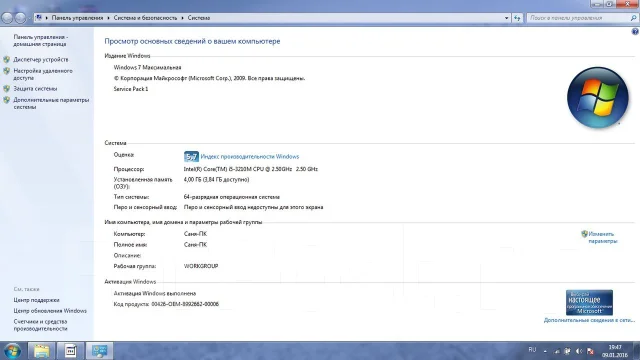640x360 pixels.
Task: Open additional information online link
Action: click(x=589, y=320)
